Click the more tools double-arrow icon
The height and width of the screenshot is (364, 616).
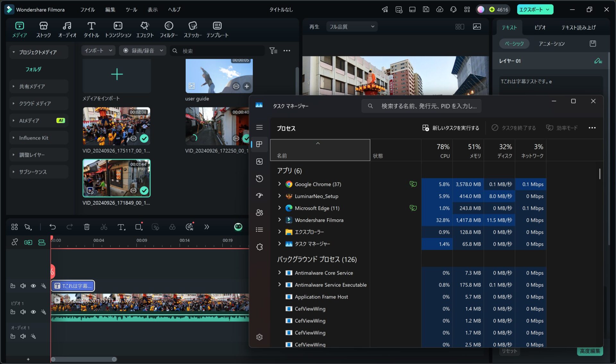coord(207,227)
